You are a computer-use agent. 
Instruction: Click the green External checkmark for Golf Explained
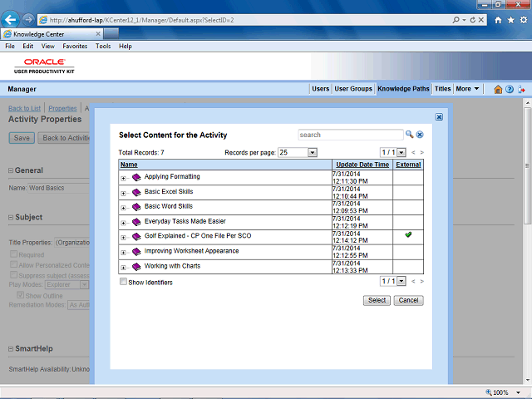pyautogui.click(x=408, y=234)
